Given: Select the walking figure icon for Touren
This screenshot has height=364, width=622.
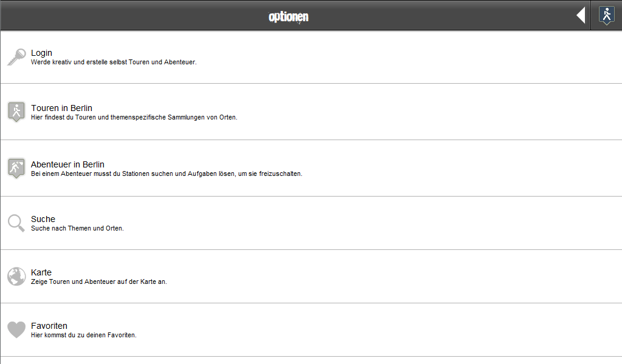Looking at the screenshot, I should click(x=16, y=112).
